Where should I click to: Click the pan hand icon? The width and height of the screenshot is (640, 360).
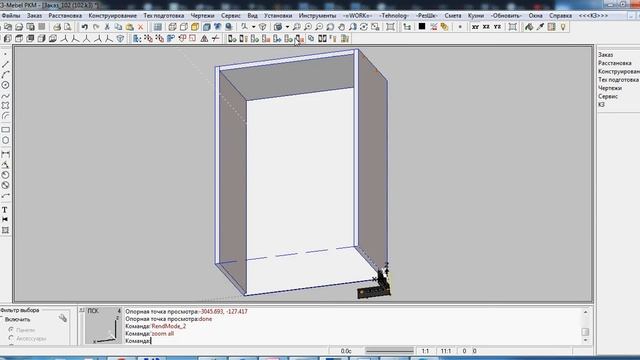[341, 27]
